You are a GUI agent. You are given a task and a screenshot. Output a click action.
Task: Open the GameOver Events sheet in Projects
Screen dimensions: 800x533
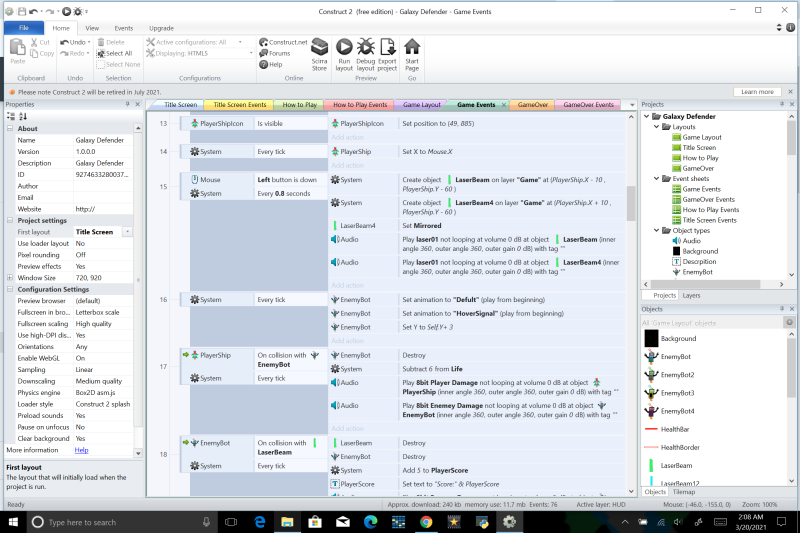point(703,199)
